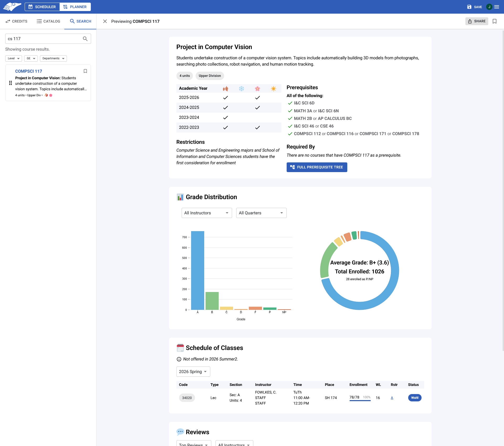This screenshot has height=446, width=504.
Task: Expand the Level filter dropdown
Action: coord(14,59)
